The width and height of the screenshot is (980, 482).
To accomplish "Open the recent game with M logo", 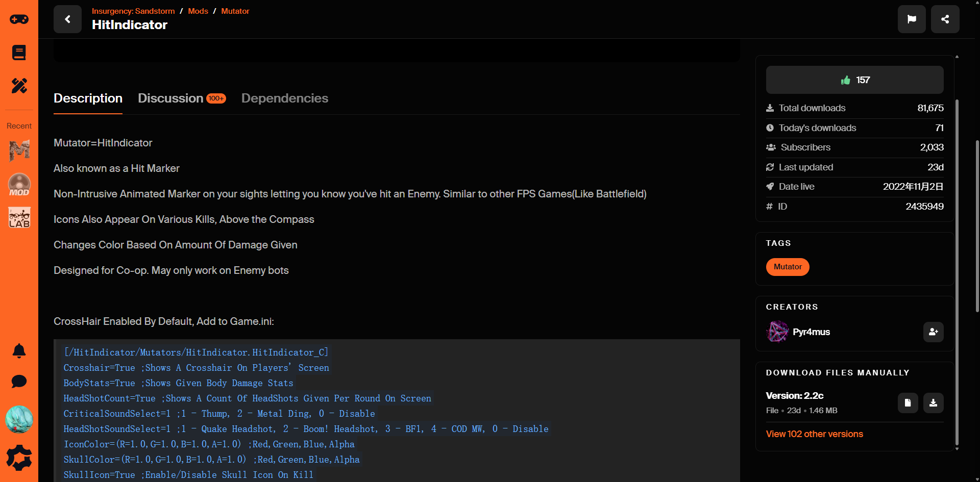I will click(19, 150).
